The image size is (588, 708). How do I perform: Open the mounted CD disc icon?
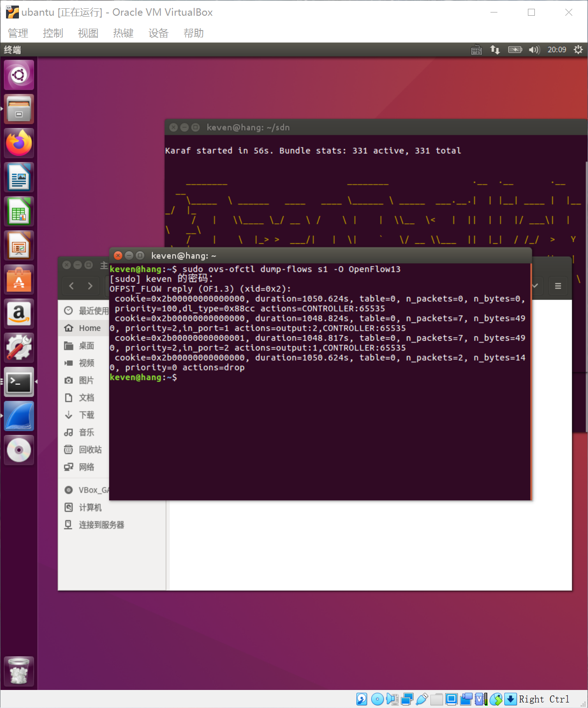click(19, 450)
